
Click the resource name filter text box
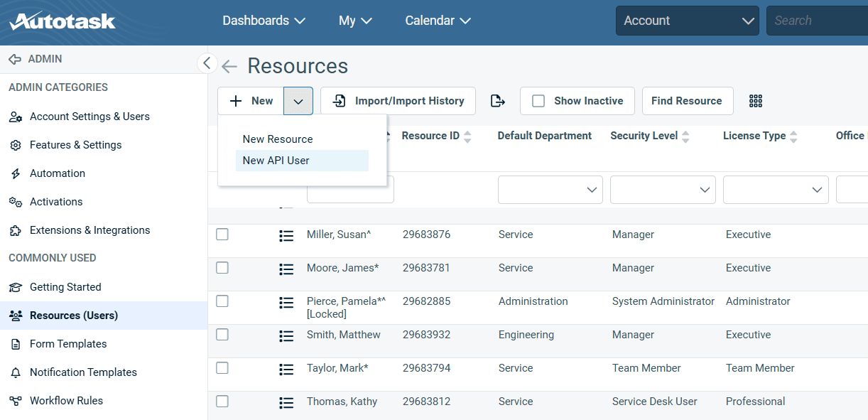(350, 190)
